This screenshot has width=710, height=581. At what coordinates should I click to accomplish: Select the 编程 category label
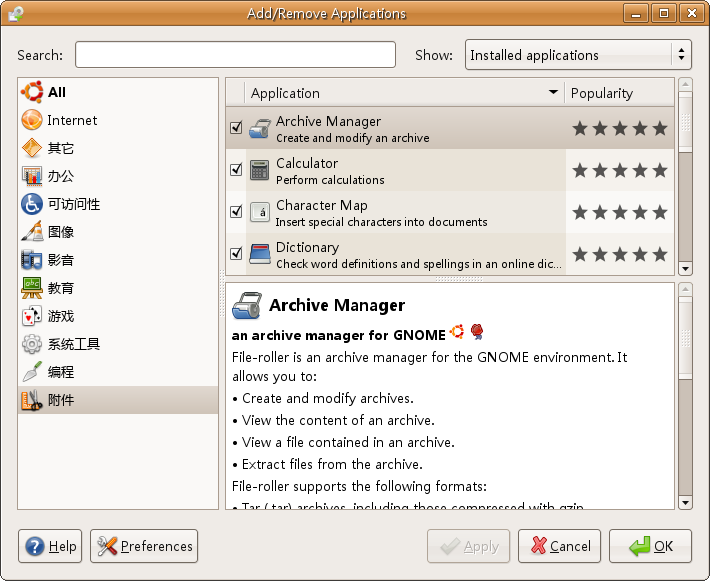point(61,372)
